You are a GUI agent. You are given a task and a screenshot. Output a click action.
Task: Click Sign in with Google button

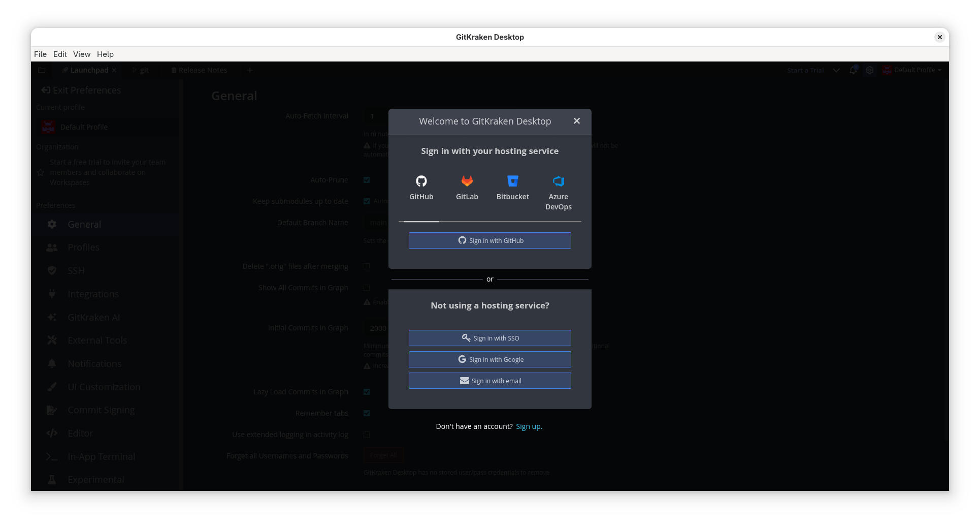(x=489, y=359)
